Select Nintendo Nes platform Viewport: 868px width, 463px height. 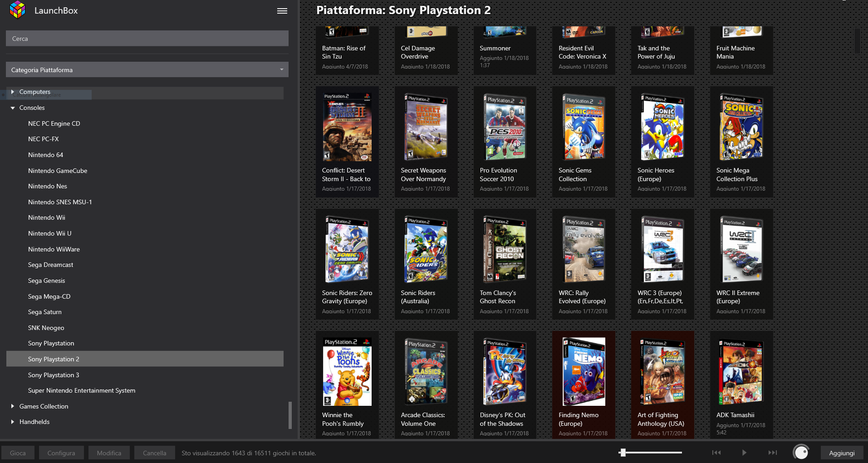pyautogui.click(x=48, y=186)
